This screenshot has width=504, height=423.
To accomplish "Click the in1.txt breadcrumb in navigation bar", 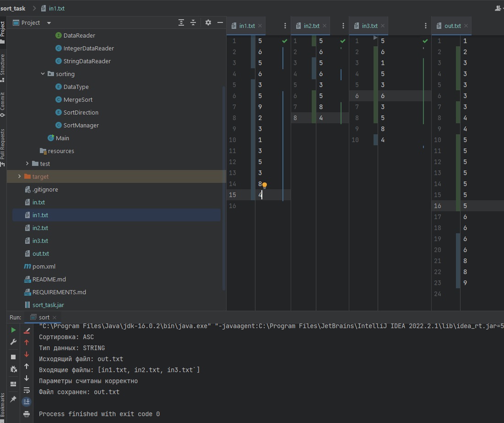I will 53,8.
